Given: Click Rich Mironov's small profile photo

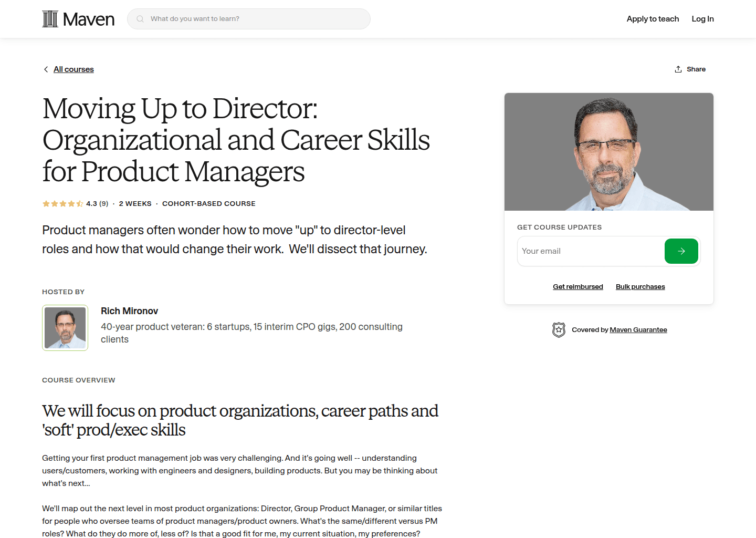Looking at the screenshot, I should coord(65,327).
